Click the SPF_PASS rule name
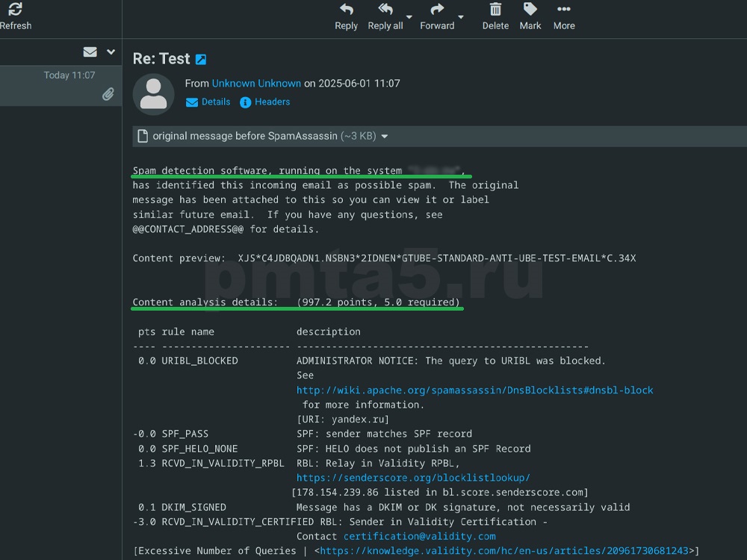This screenshot has height=560, width=747. coord(185,434)
